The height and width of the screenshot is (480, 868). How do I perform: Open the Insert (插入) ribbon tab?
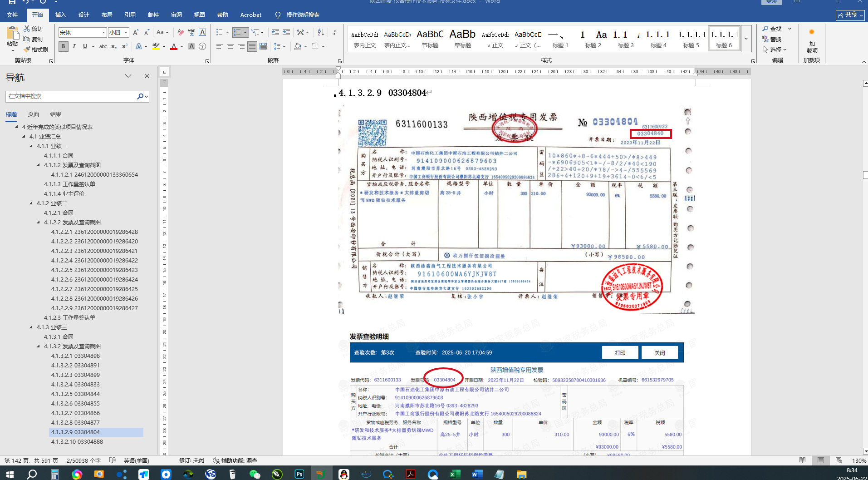(61, 15)
